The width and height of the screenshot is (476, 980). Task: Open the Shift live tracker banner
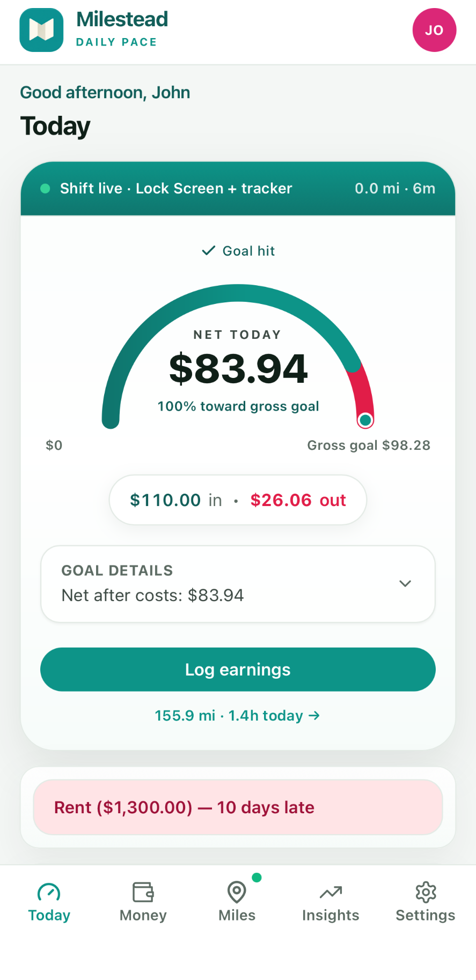pyautogui.click(x=238, y=188)
